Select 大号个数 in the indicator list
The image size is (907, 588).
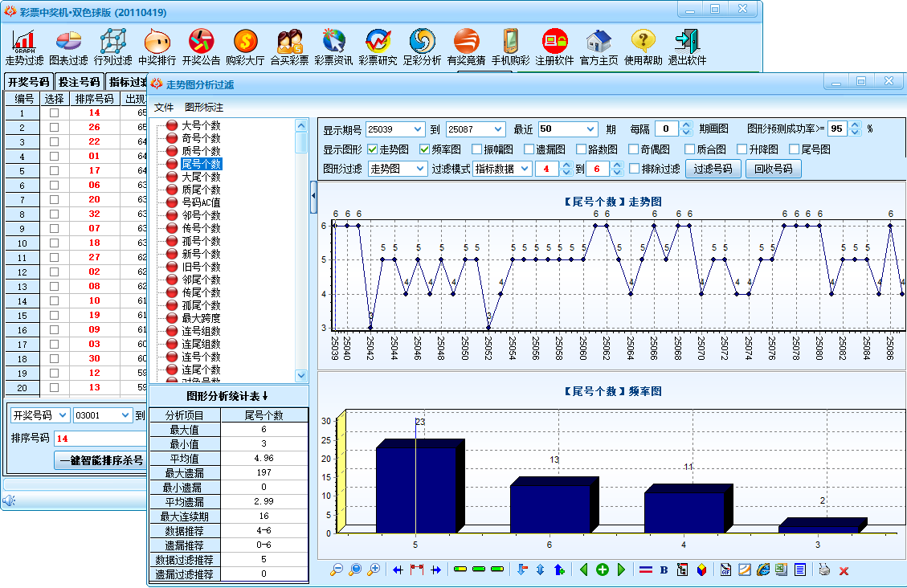pos(201,125)
